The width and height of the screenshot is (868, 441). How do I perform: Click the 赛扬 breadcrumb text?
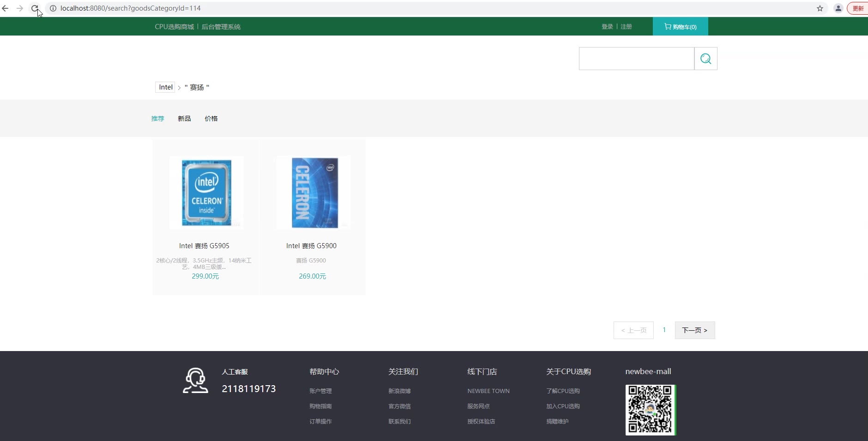197,87
